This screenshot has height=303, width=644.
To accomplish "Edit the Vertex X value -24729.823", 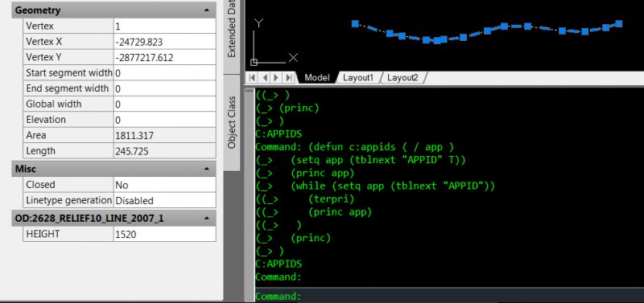I will (164, 42).
